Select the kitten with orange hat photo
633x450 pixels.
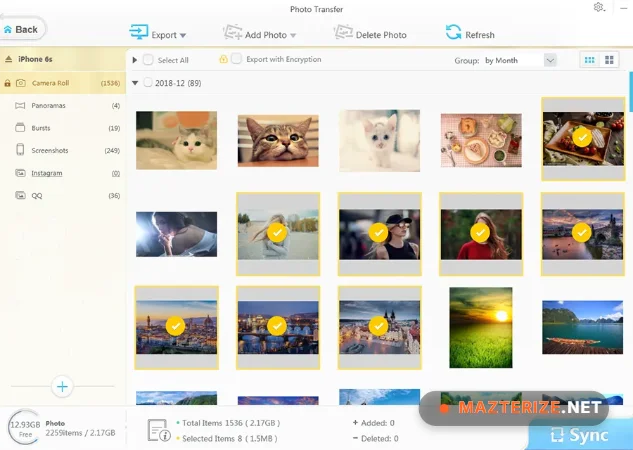pyautogui.click(x=176, y=140)
